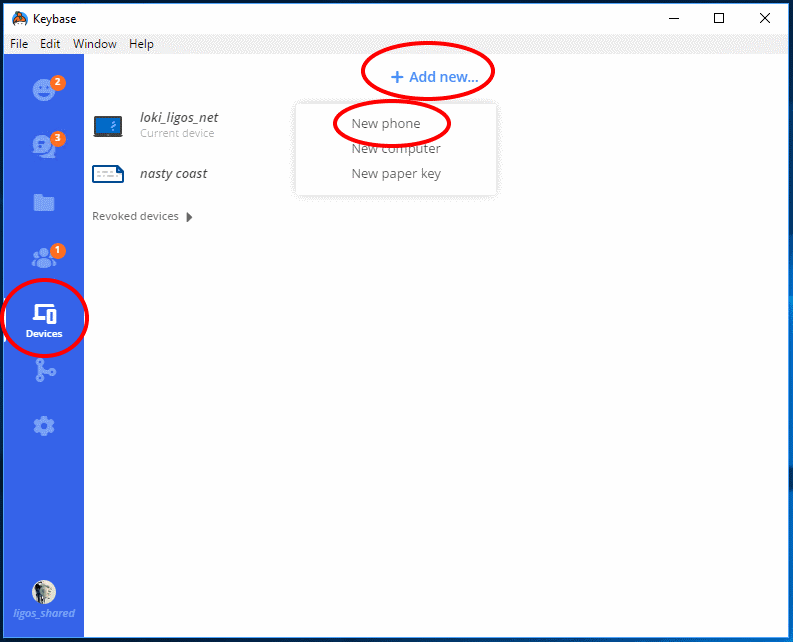
Task: Click the ligos_shared username label
Action: coord(44,613)
